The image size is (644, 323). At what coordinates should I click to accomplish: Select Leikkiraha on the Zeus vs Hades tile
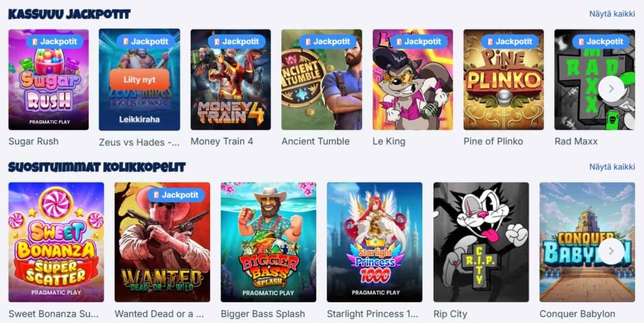coord(139,120)
